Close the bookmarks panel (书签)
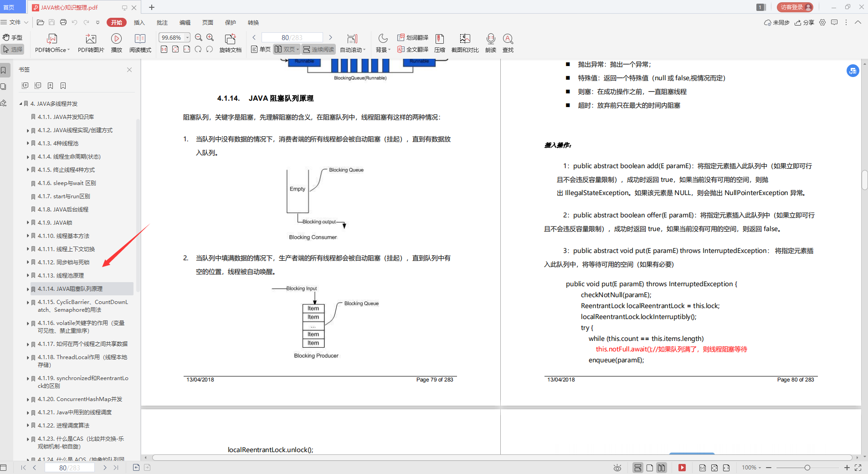 click(x=129, y=70)
